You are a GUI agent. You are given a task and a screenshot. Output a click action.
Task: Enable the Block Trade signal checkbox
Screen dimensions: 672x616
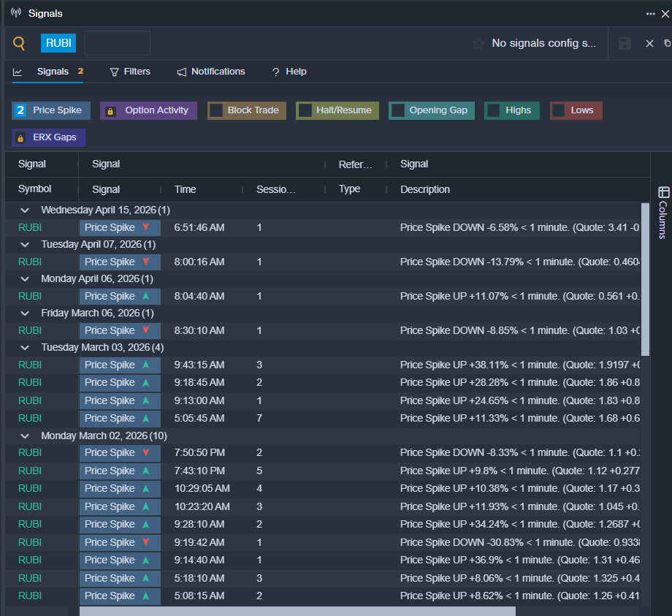pos(216,110)
